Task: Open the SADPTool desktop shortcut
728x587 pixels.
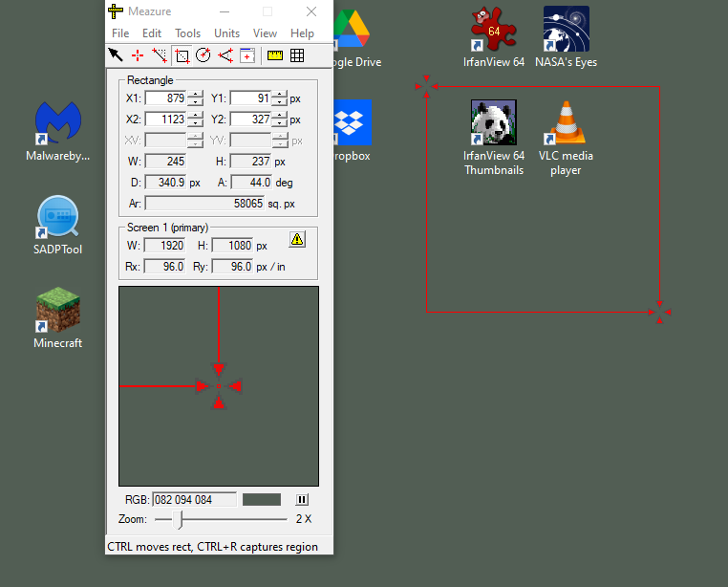Action: tap(58, 226)
